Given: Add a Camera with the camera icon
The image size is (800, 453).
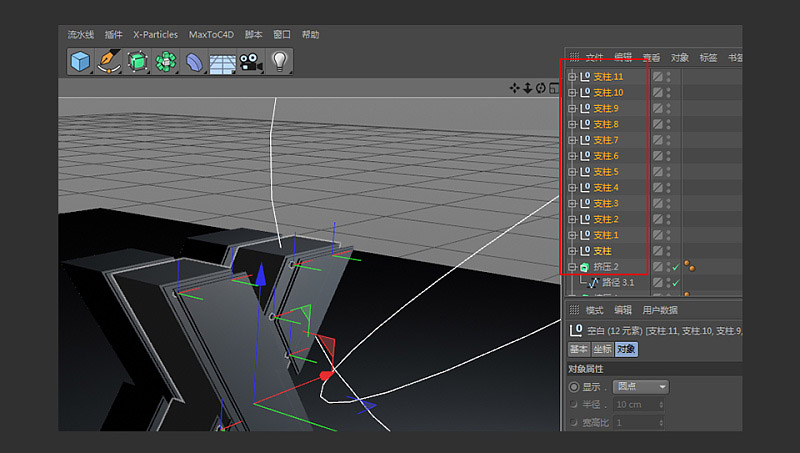Looking at the screenshot, I should pyautogui.click(x=250, y=62).
